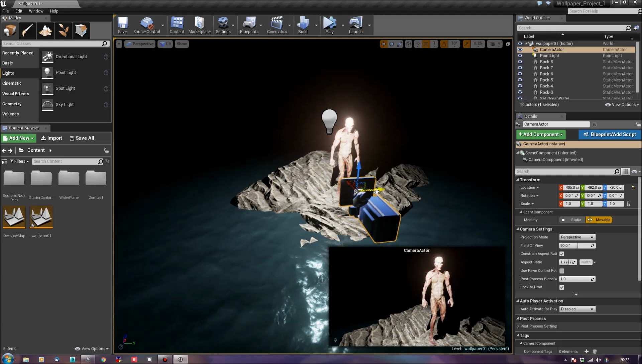Screen dimensions: 642x364
Task: Uncheck the Lock to Hmd checkbox
Action: 562,287
